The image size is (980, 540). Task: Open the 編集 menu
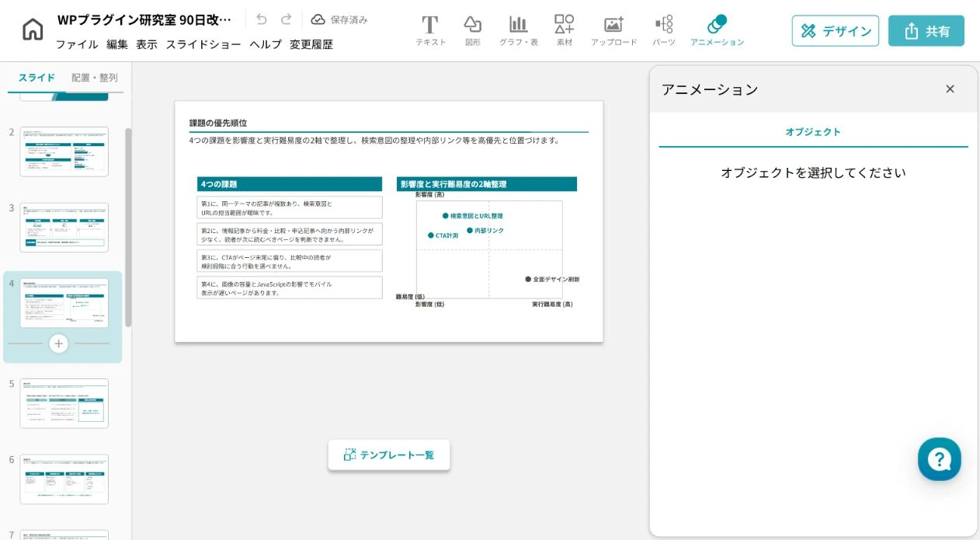point(117,44)
